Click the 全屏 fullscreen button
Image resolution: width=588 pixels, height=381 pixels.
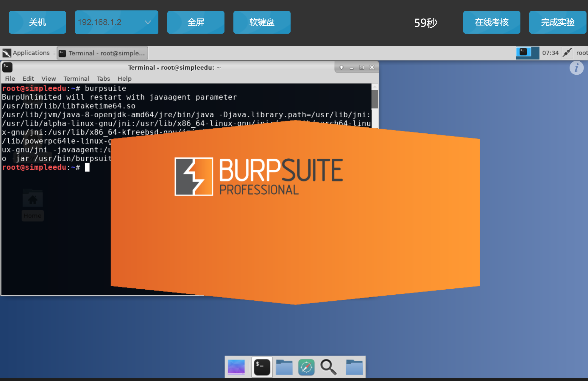(x=196, y=22)
